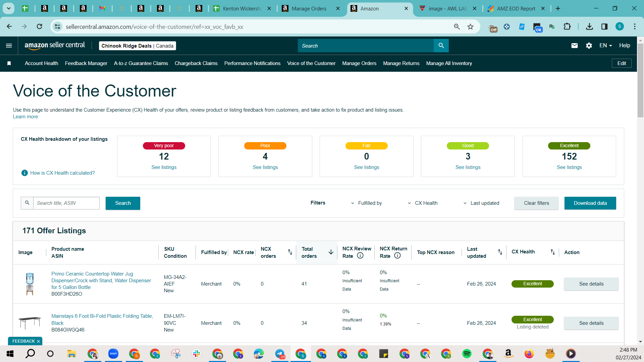Click the Amazon Seller Central logo
The height and width of the screenshot is (362, 644).
(x=55, y=46)
